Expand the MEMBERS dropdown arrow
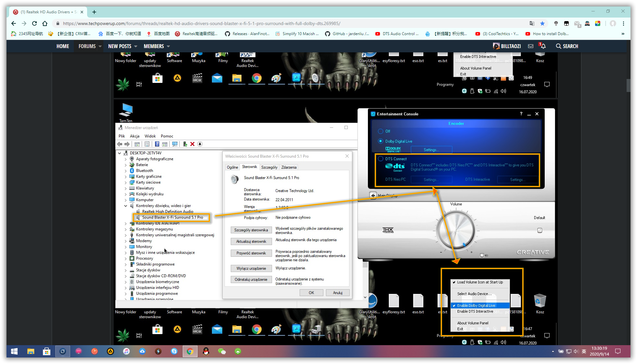637x364 pixels. pos(168,46)
